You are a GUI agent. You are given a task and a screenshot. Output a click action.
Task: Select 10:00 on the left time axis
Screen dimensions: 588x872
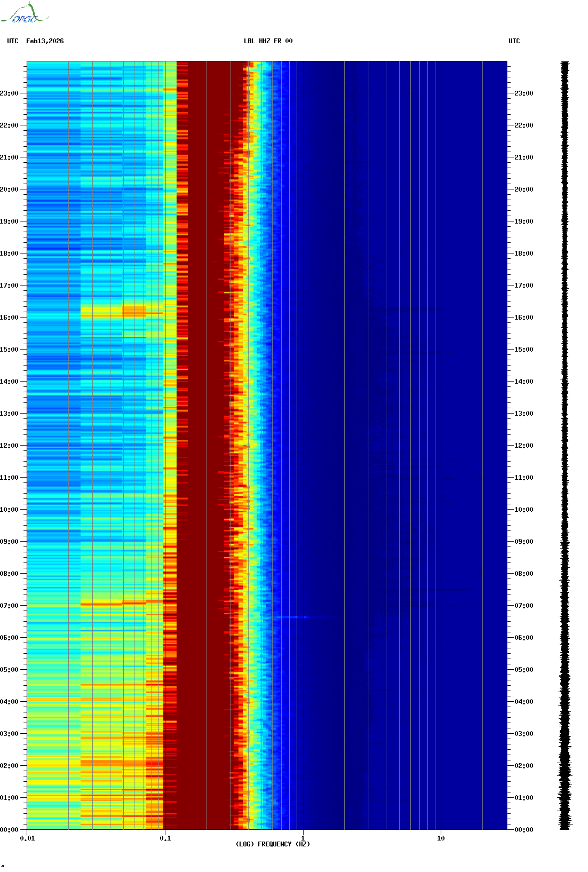[x=9, y=510]
